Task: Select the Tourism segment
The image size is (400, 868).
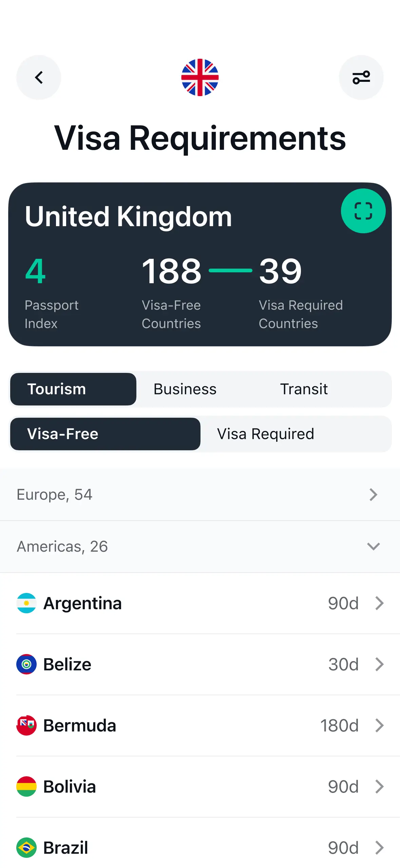Action: 73,389
